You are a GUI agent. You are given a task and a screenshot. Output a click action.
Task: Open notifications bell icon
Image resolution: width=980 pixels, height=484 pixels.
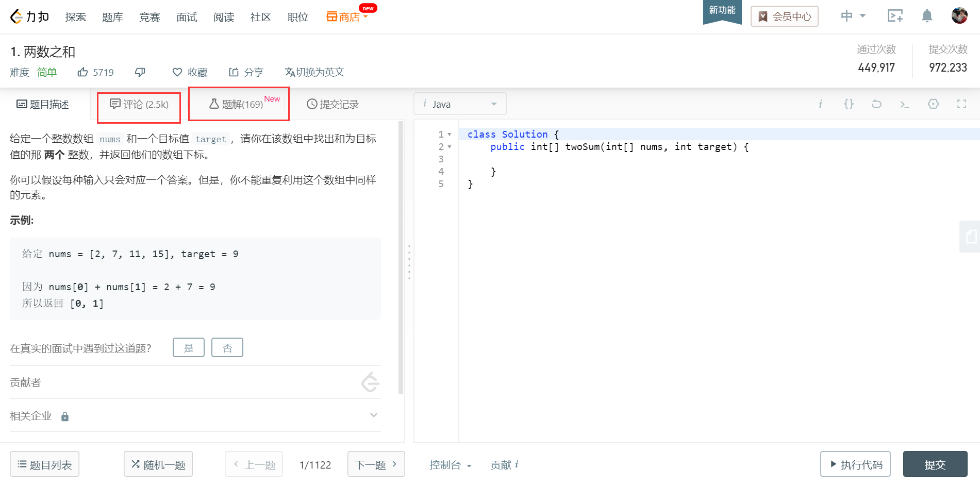[x=927, y=16]
